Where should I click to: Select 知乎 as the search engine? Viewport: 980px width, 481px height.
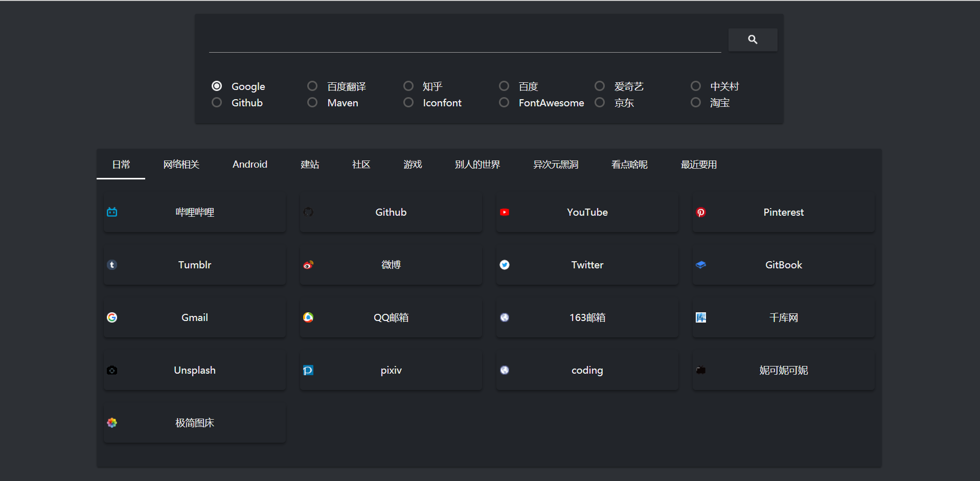(x=408, y=86)
